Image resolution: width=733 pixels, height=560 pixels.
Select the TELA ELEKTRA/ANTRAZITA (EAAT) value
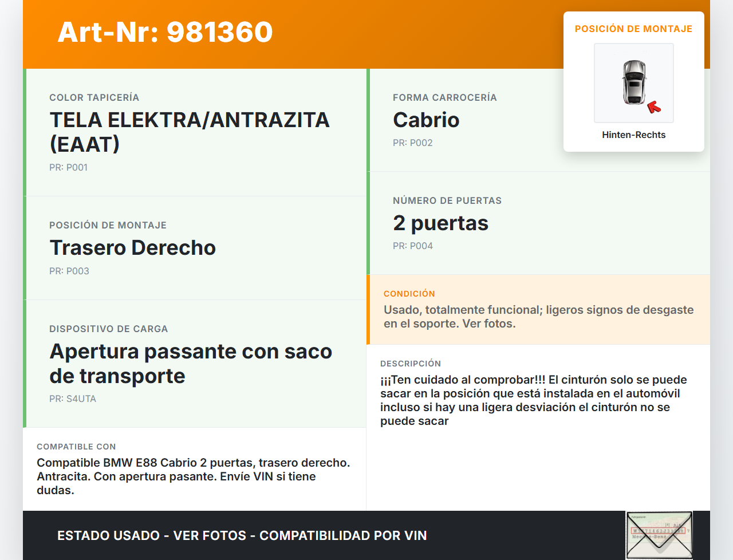pyautogui.click(x=189, y=132)
